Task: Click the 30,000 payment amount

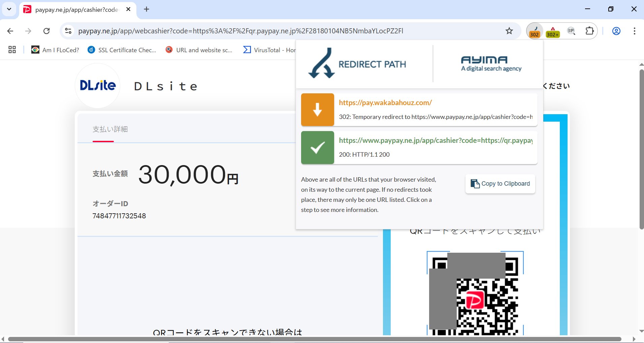Action: (189, 175)
